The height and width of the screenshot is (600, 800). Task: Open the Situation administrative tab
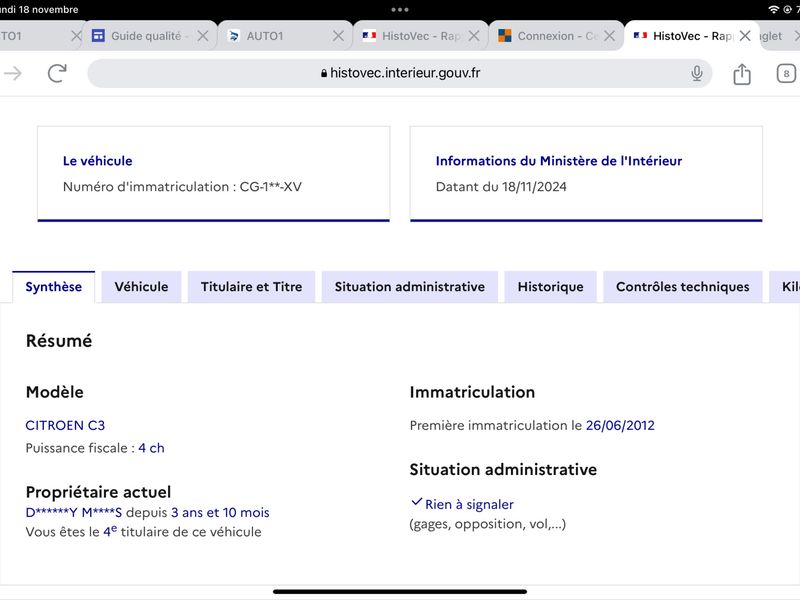click(410, 287)
